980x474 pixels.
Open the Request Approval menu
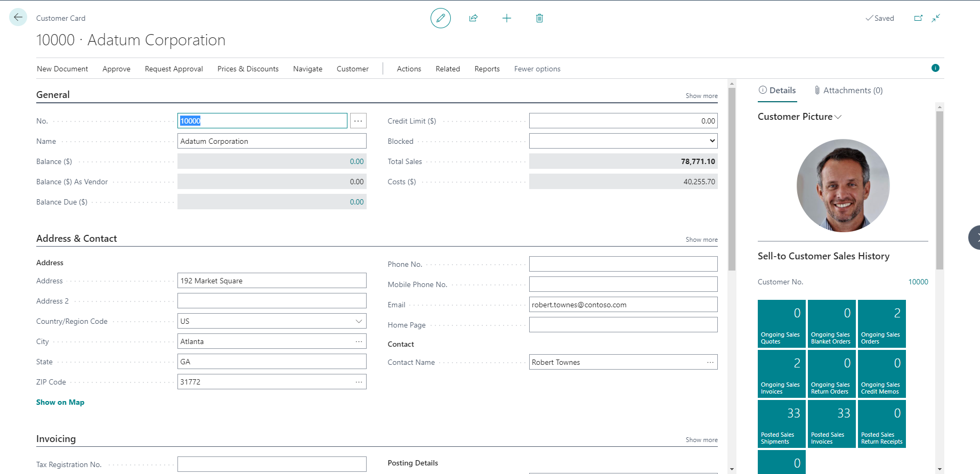(174, 69)
